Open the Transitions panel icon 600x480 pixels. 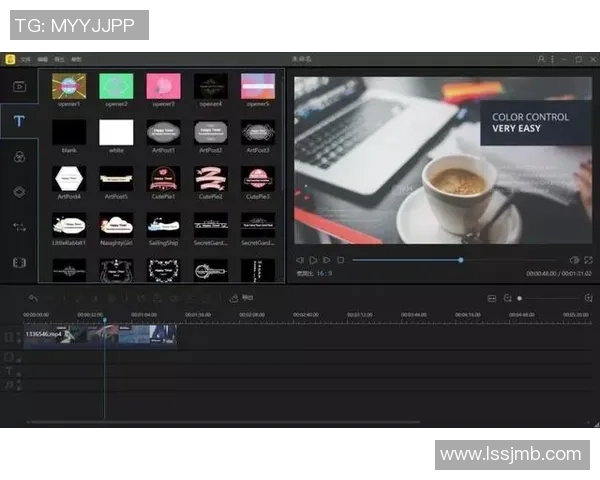point(19,227)
